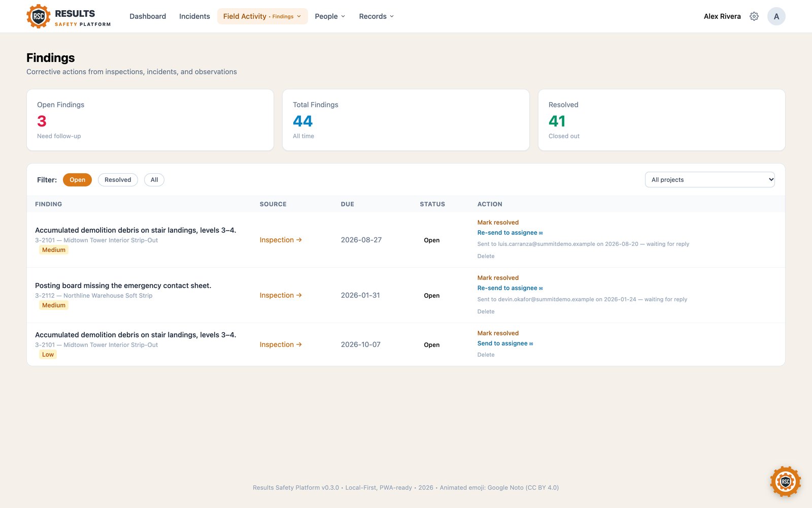812x508 pixels.
Task: Send the Low priority finding to assignee
Action: [505, 343]
